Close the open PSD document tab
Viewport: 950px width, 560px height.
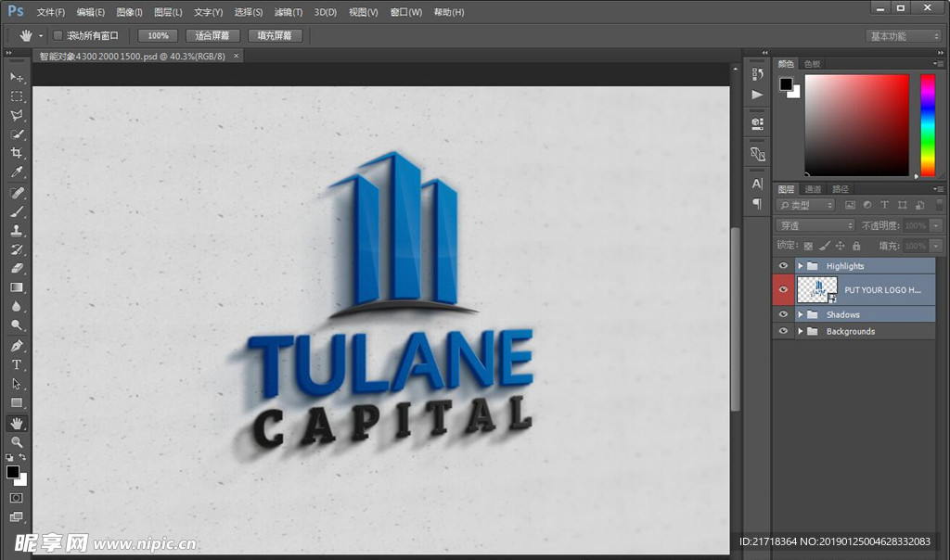237,56
